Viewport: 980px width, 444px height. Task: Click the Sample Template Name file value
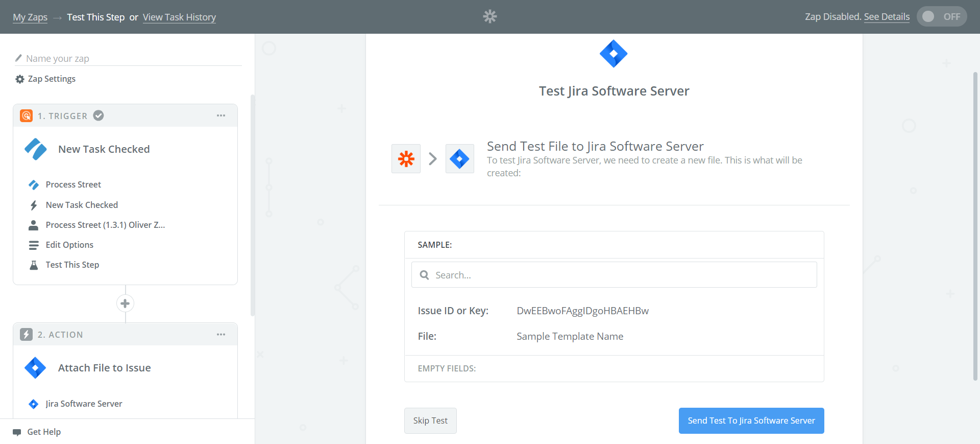point(570,336)
